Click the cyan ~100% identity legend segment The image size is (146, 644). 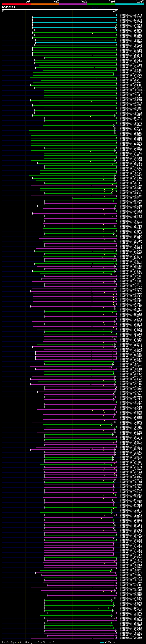pos(130,4)
